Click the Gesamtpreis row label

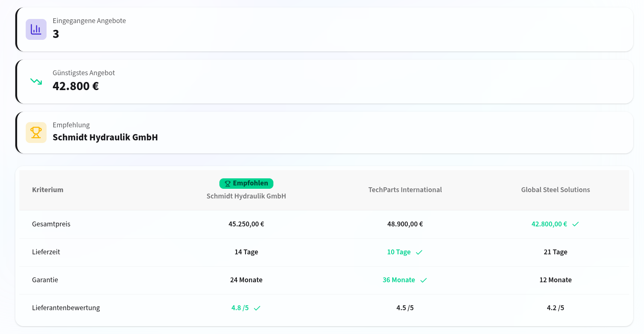51,224
